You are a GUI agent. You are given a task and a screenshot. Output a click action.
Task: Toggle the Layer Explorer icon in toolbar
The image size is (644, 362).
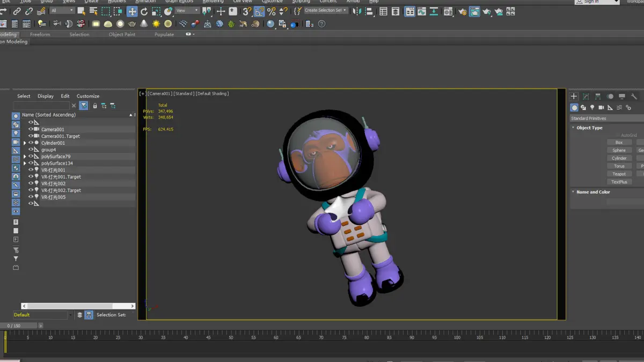click(396, 11)
